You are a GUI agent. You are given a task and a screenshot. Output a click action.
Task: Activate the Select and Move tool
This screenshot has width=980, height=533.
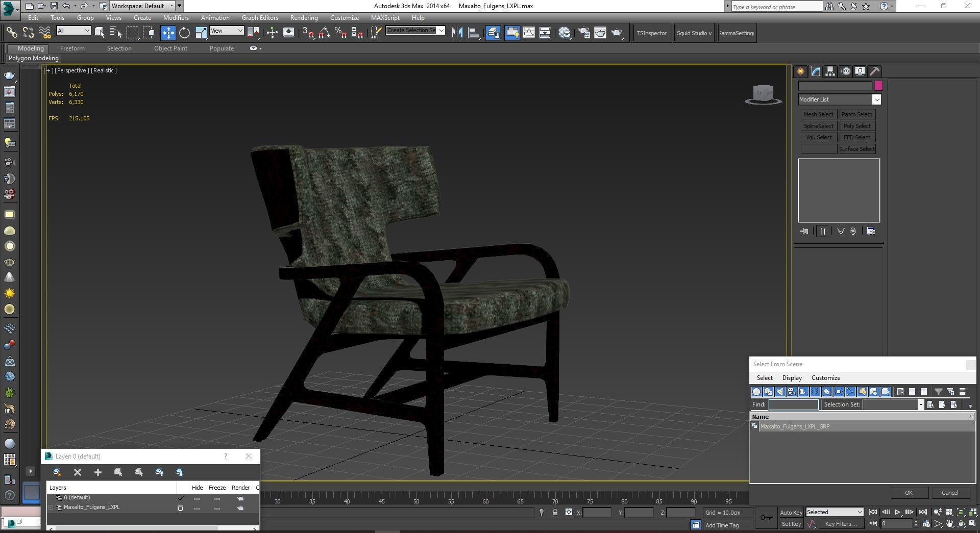[x=168, y=33]
